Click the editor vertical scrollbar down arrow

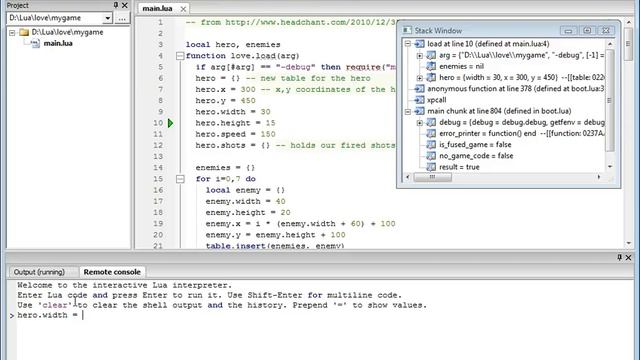point(628,243)
